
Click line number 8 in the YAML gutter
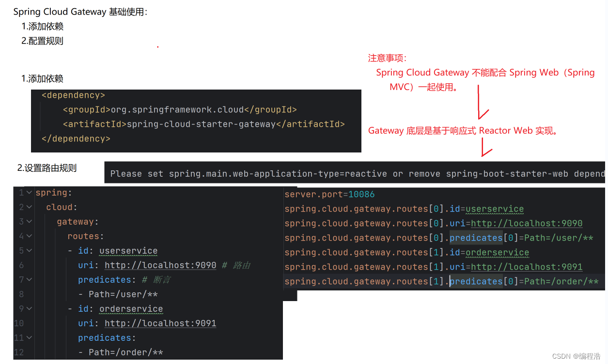point(21,294)
